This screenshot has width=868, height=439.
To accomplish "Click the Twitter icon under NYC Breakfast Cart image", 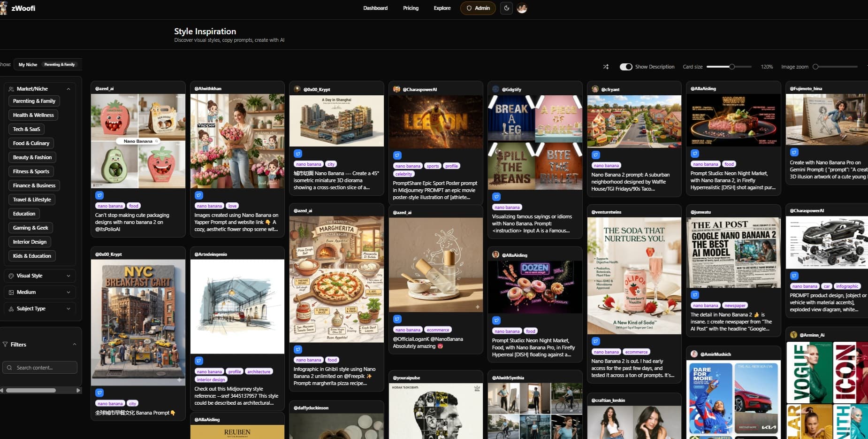I will click(99, 393).
